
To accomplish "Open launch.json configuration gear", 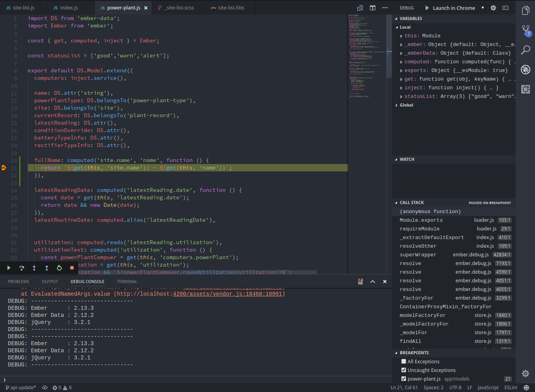I will click(493, 8).
